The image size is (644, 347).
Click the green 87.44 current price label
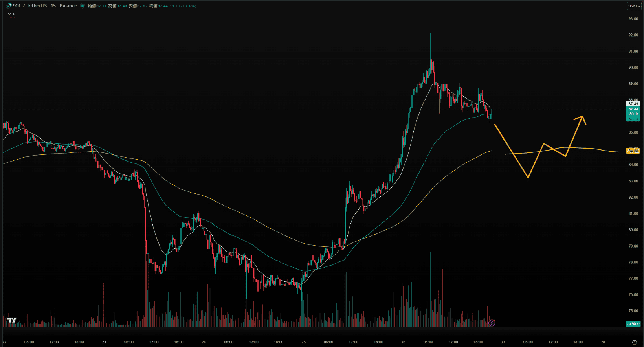tap(633, 109)
